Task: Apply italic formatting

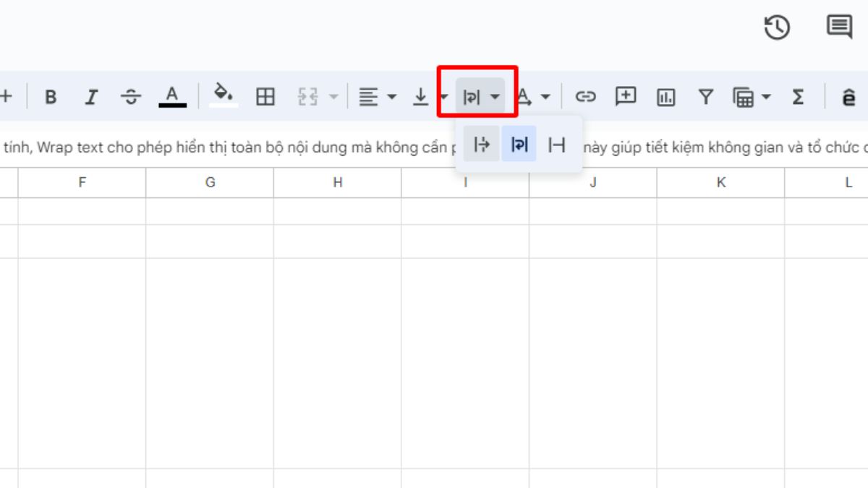Action: 91,96
